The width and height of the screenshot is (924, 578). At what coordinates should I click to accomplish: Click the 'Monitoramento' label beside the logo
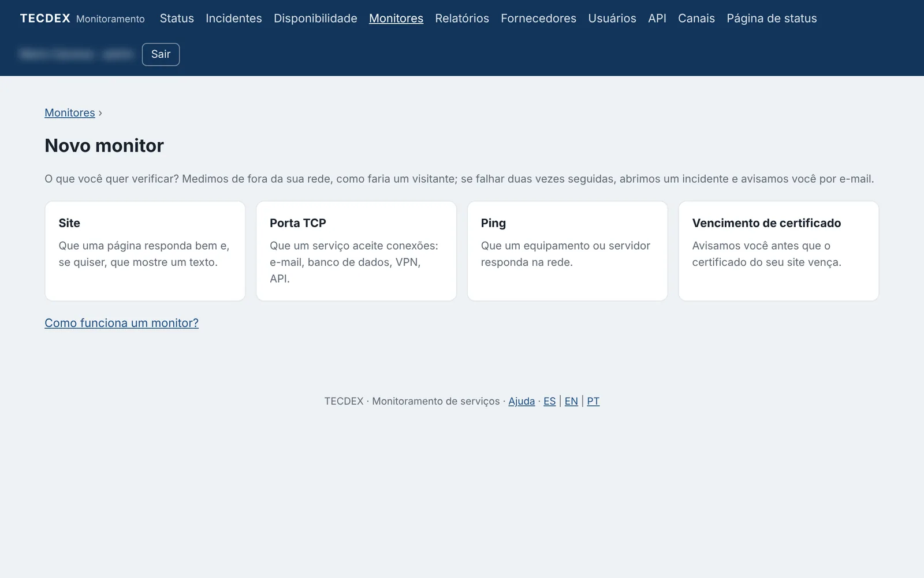(x=110, y=19)
